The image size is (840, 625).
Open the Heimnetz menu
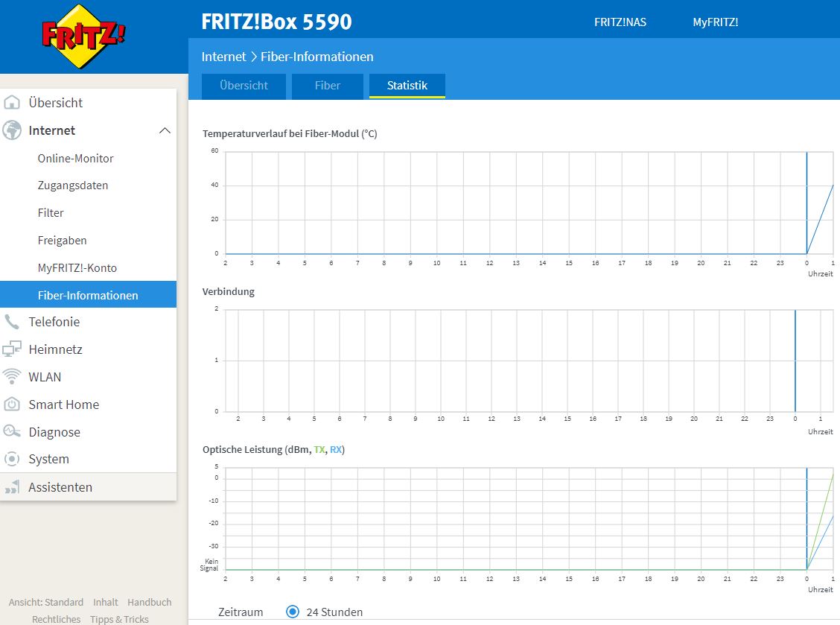click(55, 349)
